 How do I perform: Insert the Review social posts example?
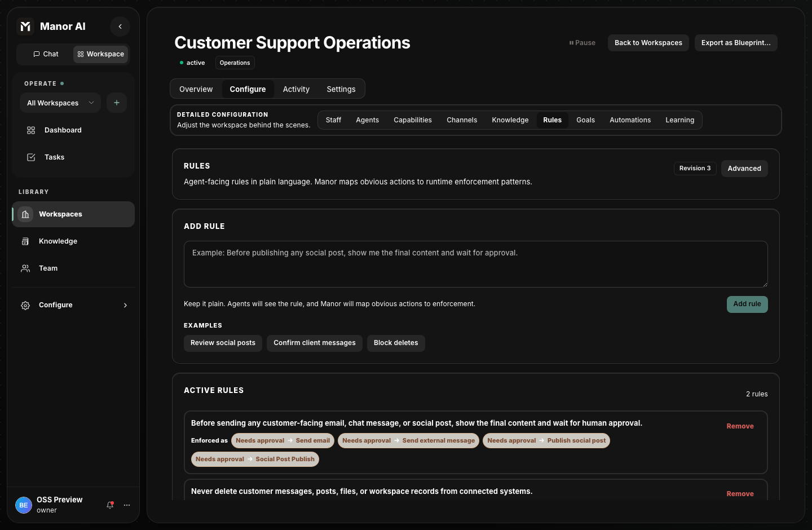(223, 343)
